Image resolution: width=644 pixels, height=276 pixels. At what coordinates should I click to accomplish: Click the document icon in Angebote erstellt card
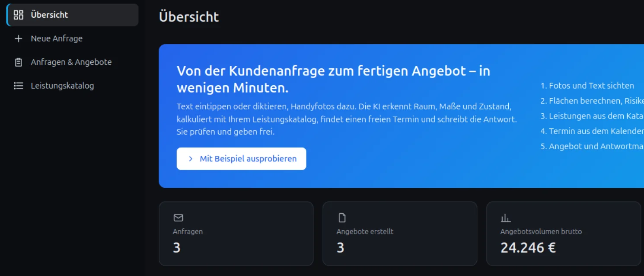click(342, 218)
